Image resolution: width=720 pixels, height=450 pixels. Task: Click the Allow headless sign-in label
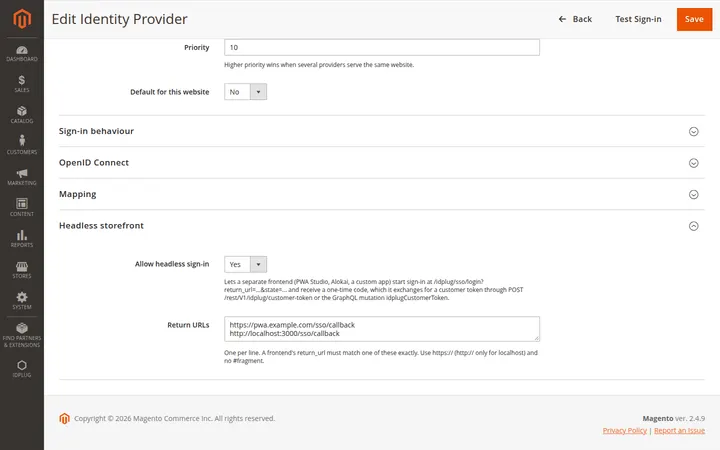pos(172,264)
